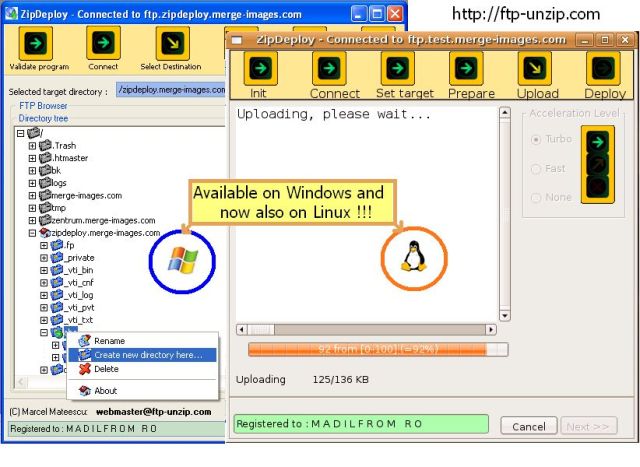
Task: Click the log horizontal scrollbar right arrow
Action: 491,329
